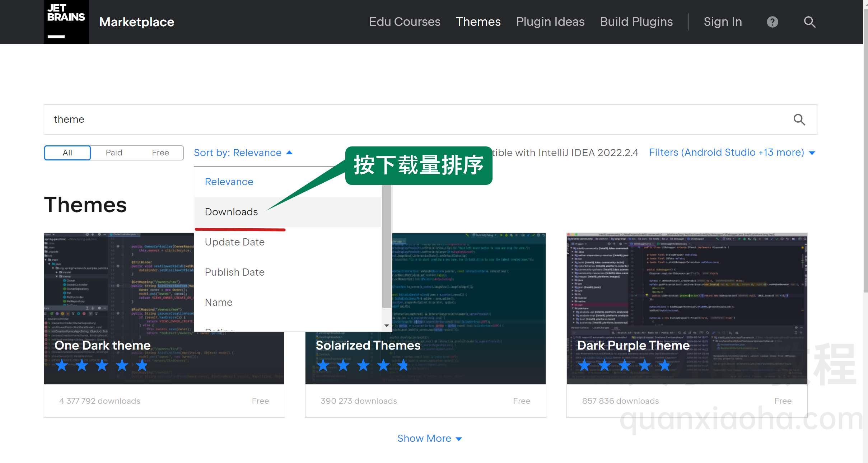Select the Free filter tab

coord(160,153)
